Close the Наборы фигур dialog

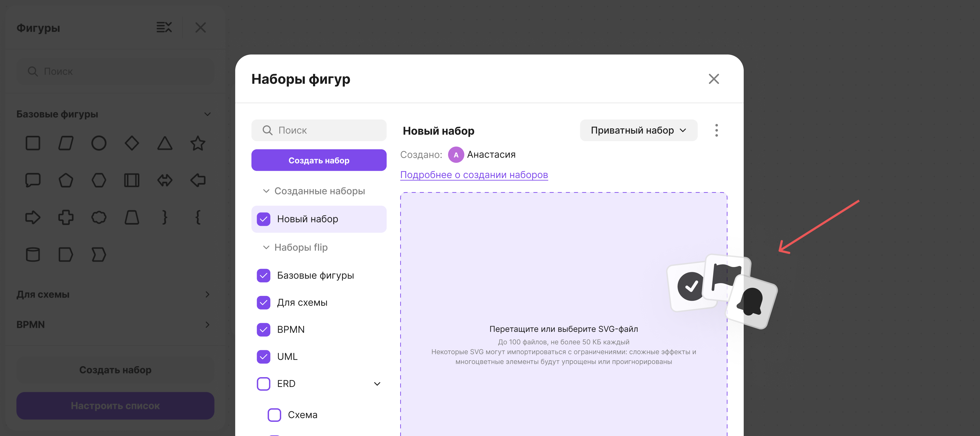(714, 79)
